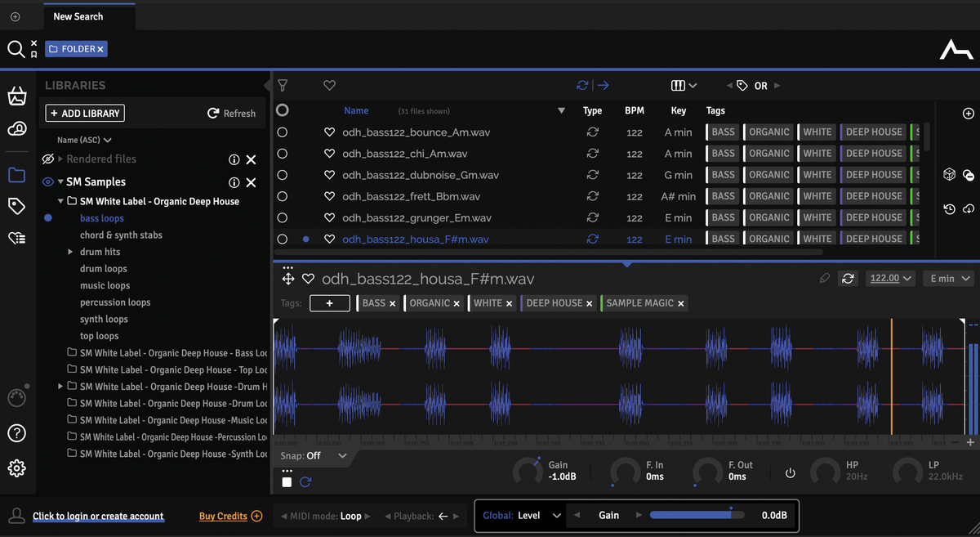Click the Buy Credits link
Viewport: 980px width, 537px height.
[223, 516]
